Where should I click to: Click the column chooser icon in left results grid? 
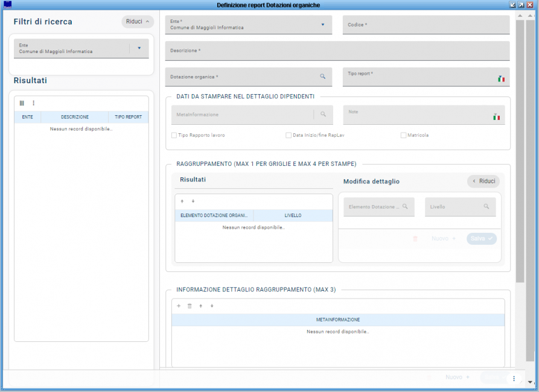pos(22,103)
